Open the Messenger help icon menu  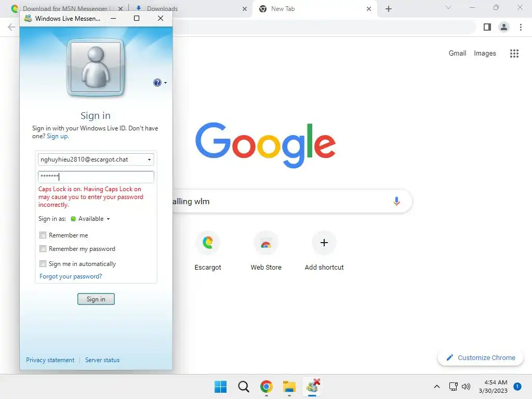coord(157,83)
